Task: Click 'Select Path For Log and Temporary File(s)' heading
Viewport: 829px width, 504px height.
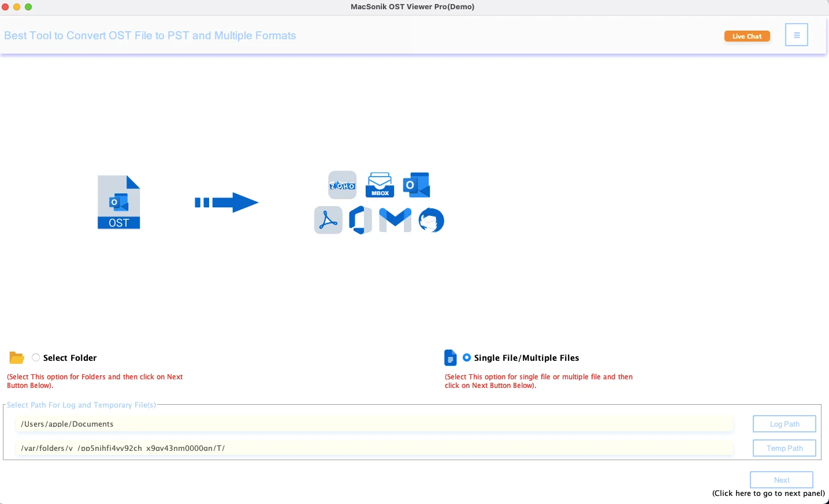Action: pyautogui.click(x=81, y=405)
